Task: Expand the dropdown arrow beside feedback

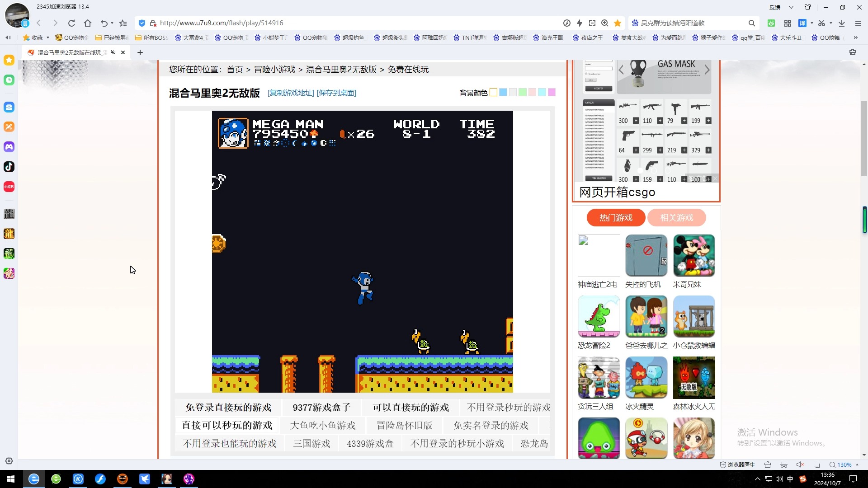Action: point(791,7)
